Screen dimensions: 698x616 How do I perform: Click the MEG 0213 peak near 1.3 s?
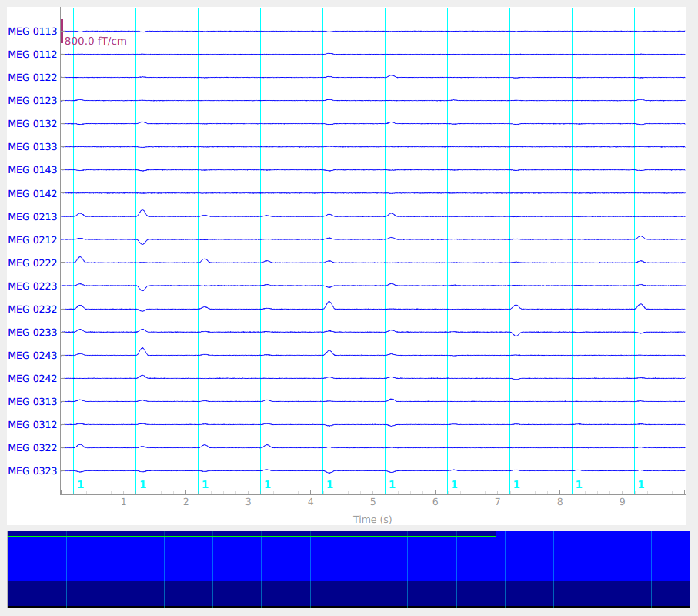pos(142,211)
